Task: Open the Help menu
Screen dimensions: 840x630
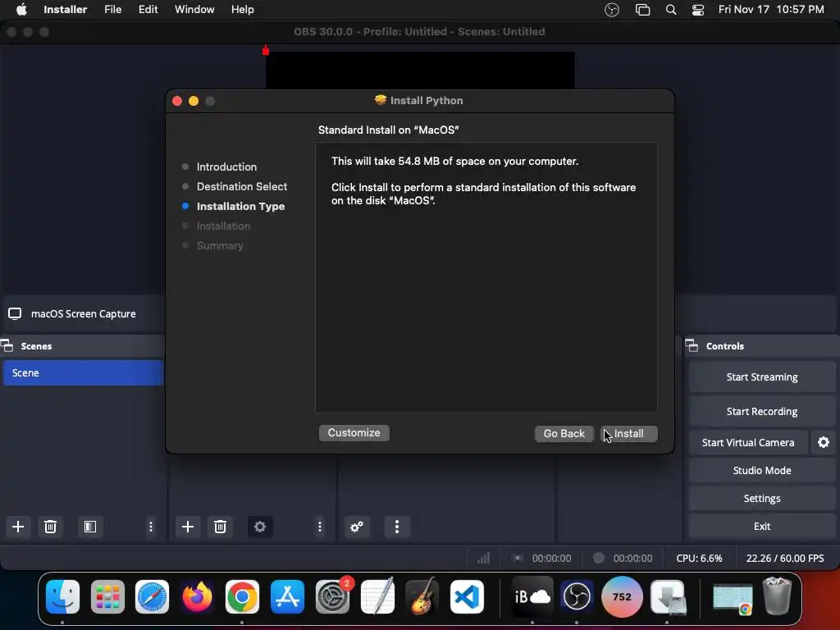Action: coord(242,10)
